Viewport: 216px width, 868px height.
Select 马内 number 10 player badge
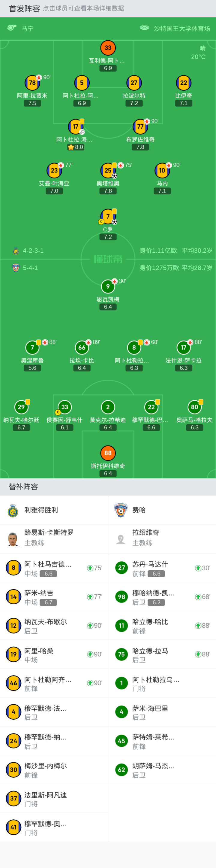(x=162, y=171)
